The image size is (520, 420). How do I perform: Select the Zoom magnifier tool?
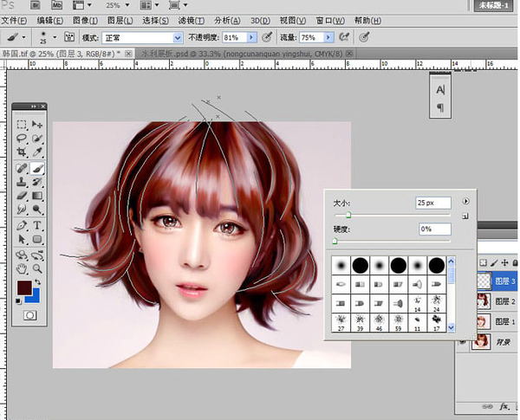(37, 270)
